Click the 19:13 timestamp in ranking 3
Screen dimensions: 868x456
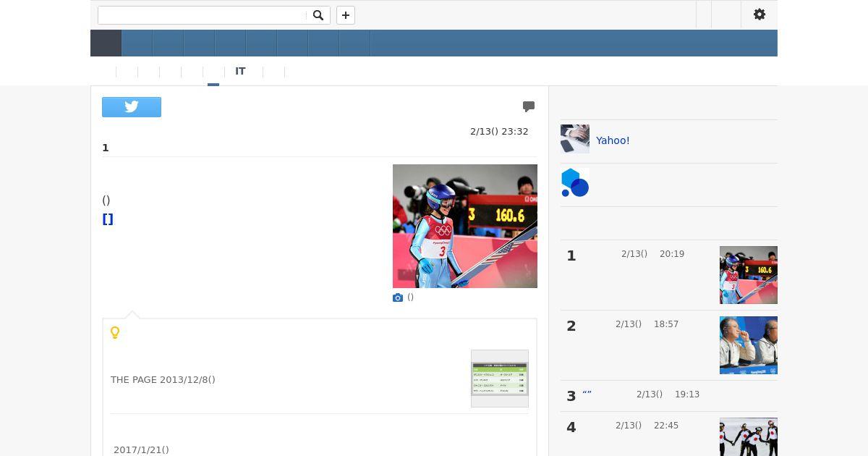pyautogui.click(x=687, y=394)
